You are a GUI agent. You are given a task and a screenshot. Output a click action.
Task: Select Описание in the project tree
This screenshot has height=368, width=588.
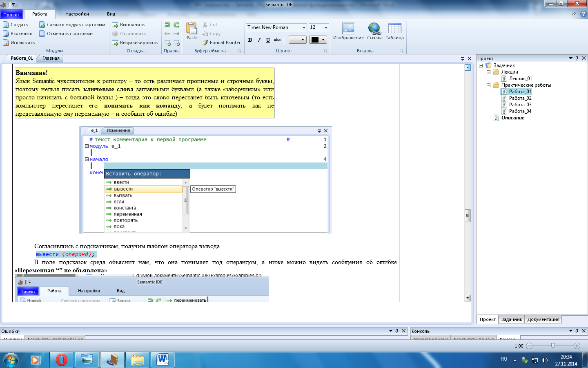point(512,118)
